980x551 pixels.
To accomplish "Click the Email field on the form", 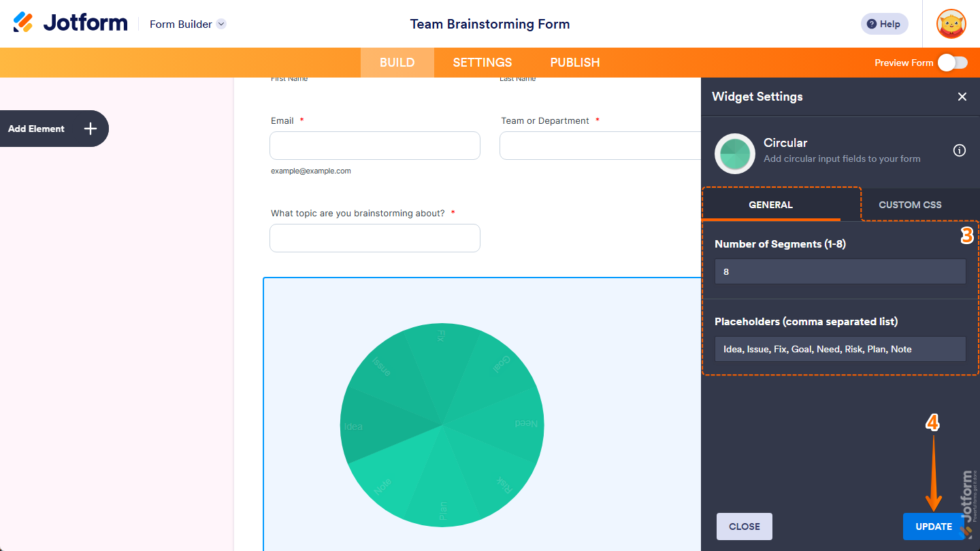I will pos(374,146).
